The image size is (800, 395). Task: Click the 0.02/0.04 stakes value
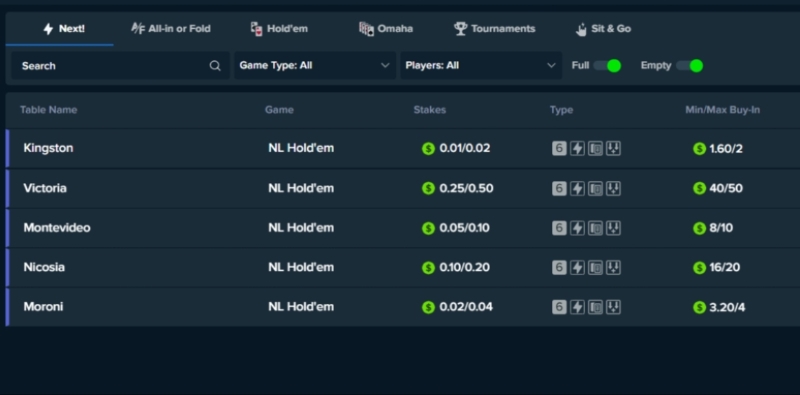point(466,307)
